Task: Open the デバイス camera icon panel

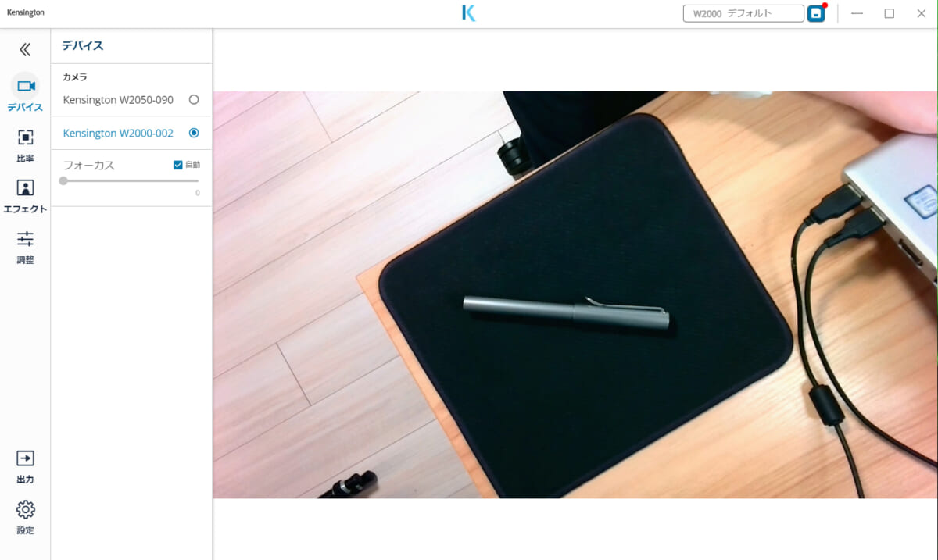Action: coord(25,86)
